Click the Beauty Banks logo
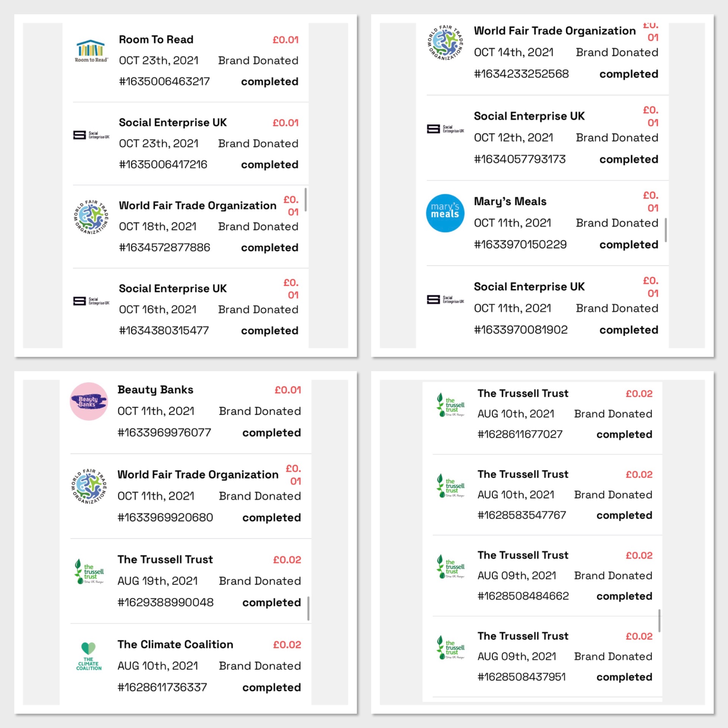The height and width of the screenshot is (728, 728). pos(89,402)
